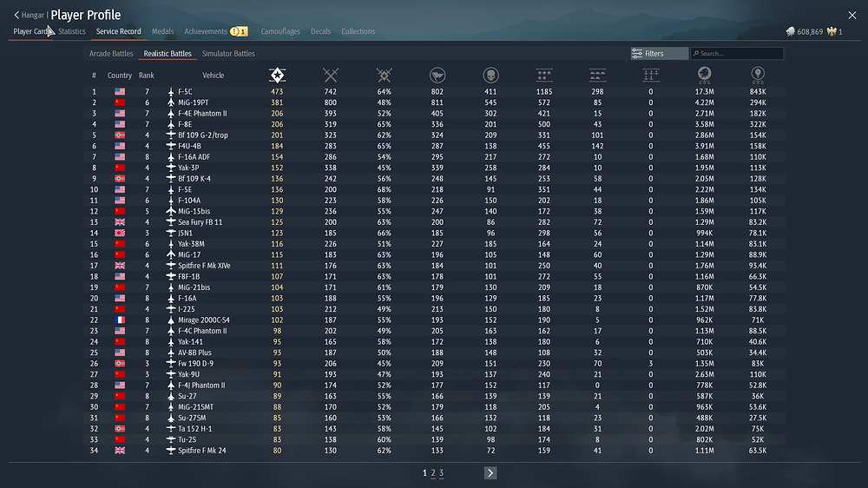The width and height of the screenshot is (868, 488).
Task: Select the Yak-141 vehicle row
Action: click(434, 342)
